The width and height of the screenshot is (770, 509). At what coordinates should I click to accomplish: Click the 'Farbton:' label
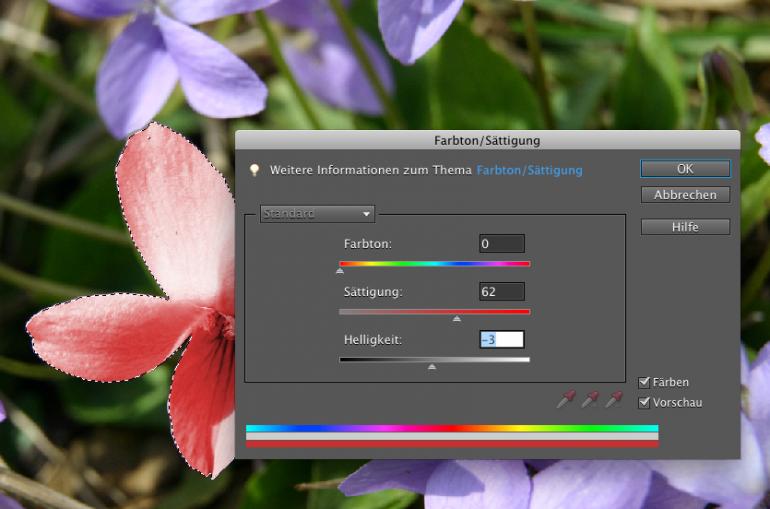368,244
